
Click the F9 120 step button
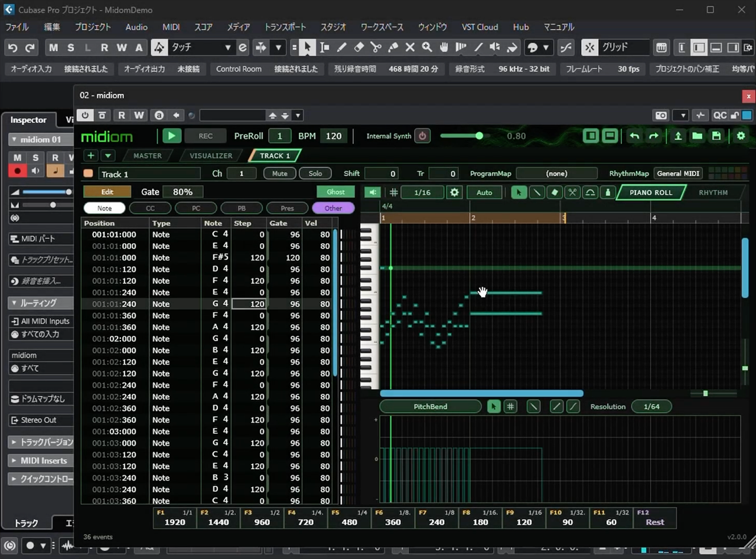pyautogui.click(x=524, y=518)
